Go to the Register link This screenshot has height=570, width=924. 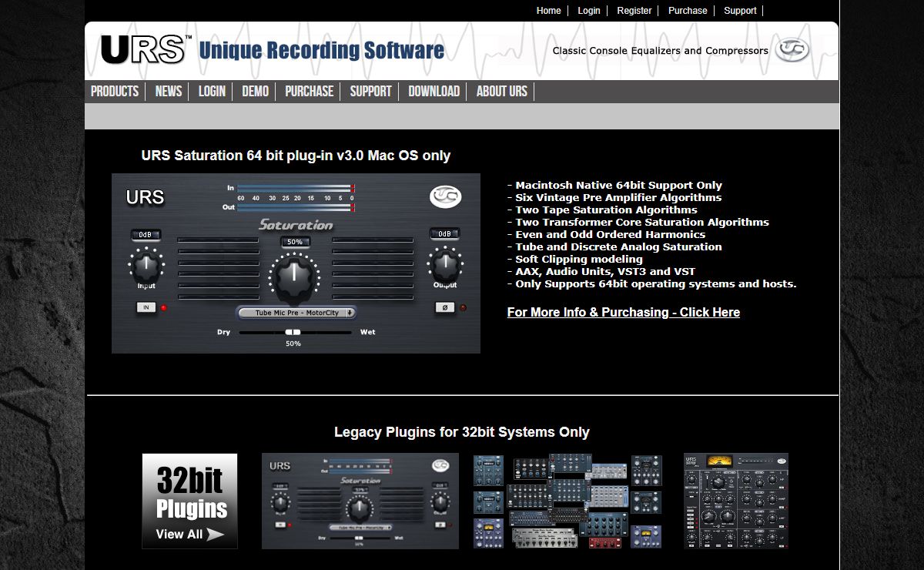pos(634,11)
